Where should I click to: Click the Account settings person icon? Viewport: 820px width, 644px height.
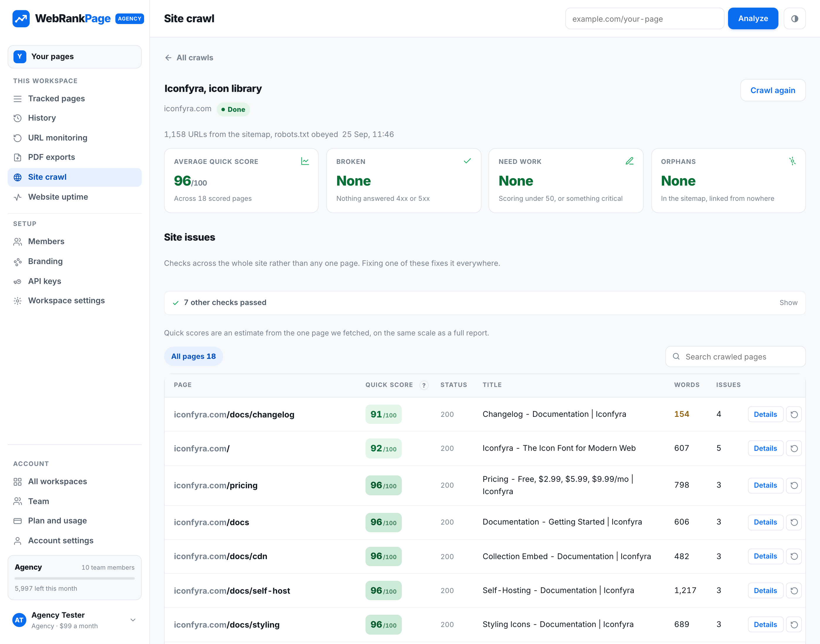18,541
